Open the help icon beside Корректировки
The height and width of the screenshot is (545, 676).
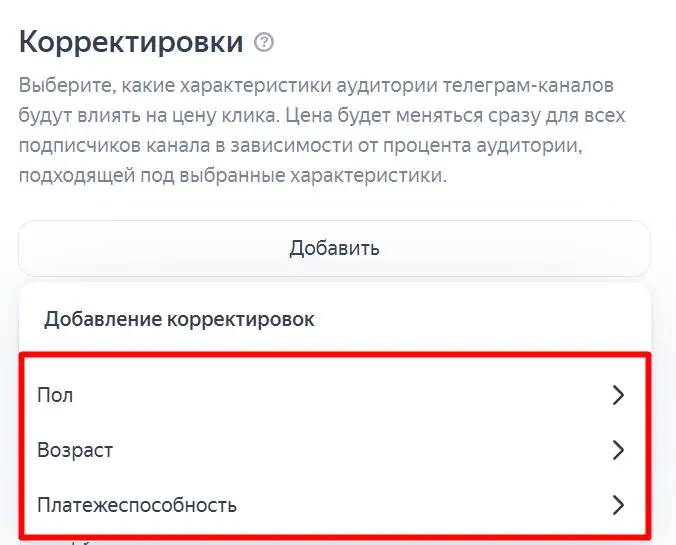pos(264,43)
